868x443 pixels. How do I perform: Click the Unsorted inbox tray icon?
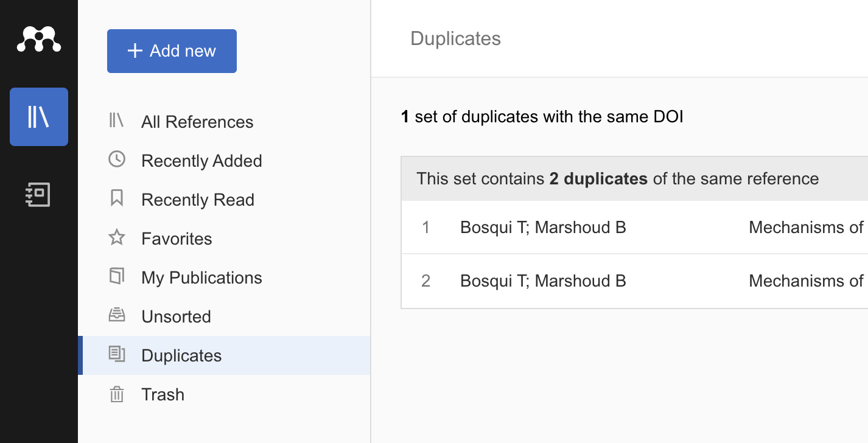[x=116, y=316]
